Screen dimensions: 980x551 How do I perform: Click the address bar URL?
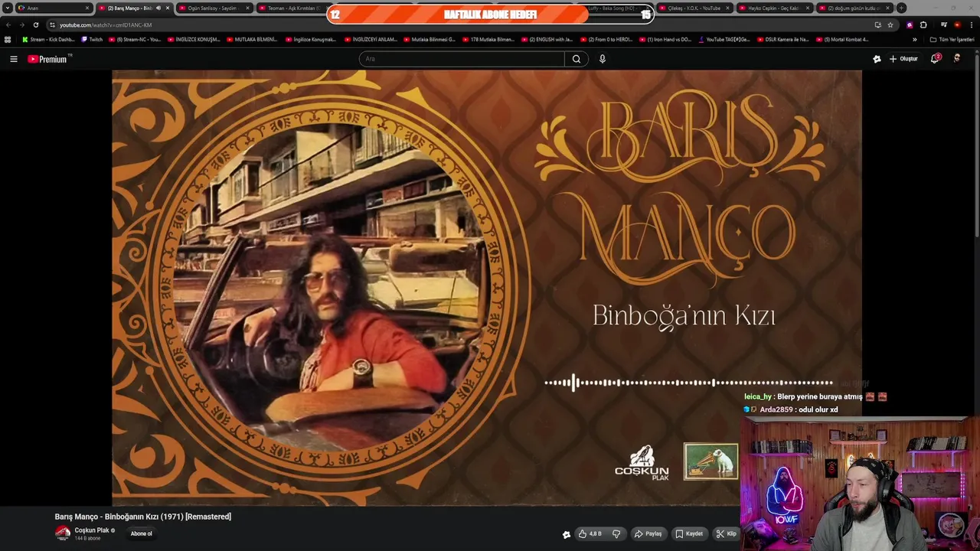(x=106, y=24)
